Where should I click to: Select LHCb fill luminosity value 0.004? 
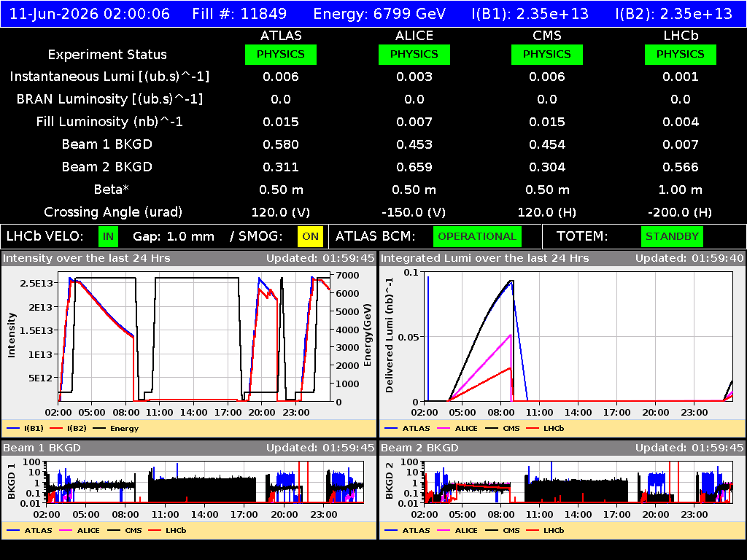681,122
